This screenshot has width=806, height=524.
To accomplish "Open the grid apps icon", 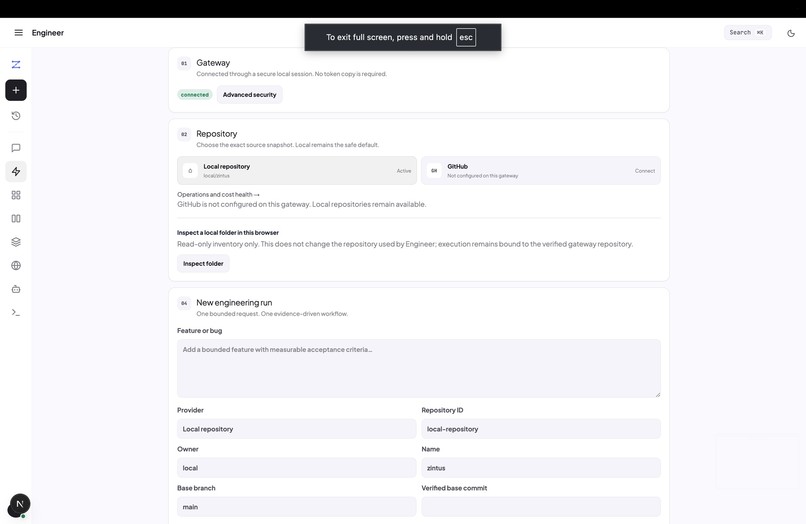I will (x=16, y=195).
